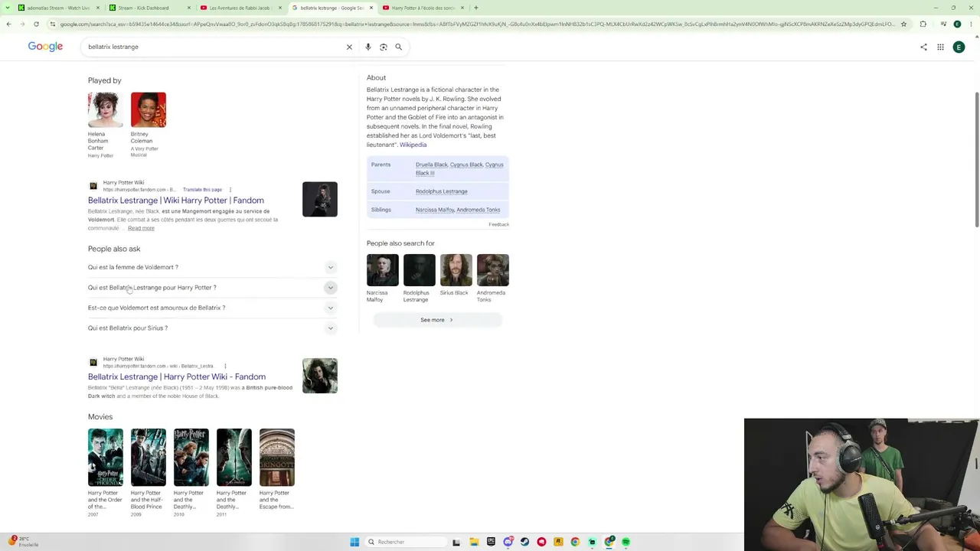Launch Steam from the taskbar
Screen dimensions: 980x551
point(524,542)
